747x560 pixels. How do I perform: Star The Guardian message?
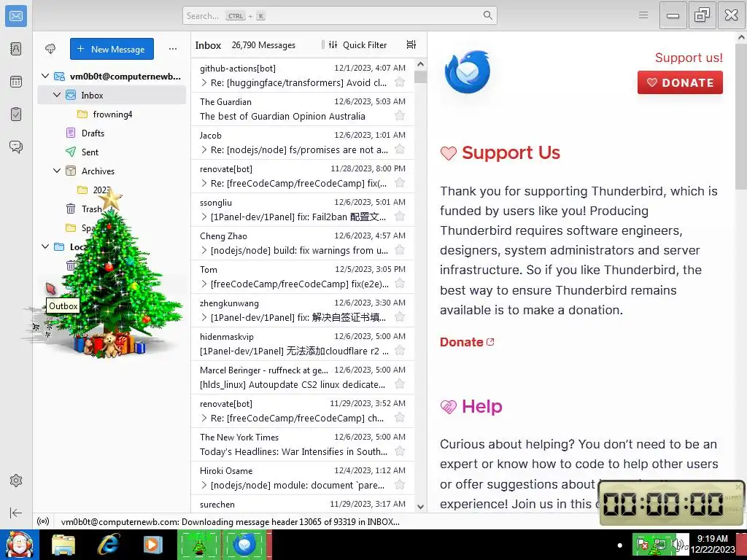pos(400,116)
